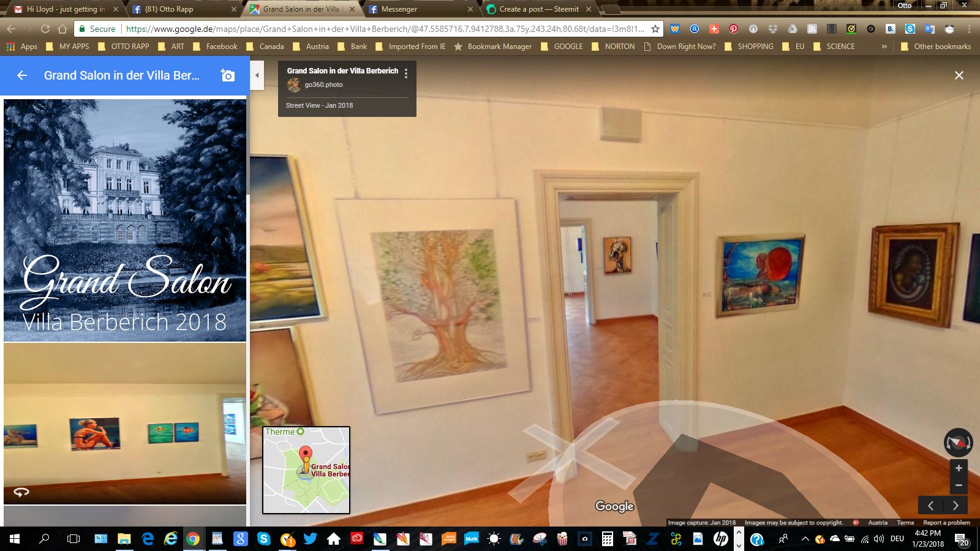Open the three-dot menu on the photo info card
This screenshot has width=980, height=551.
pos(405,73)
